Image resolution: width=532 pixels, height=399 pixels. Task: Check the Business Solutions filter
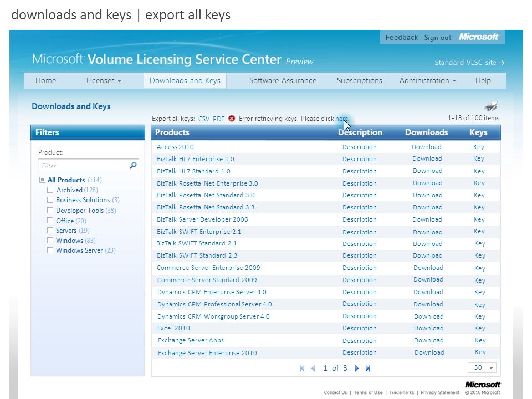click(x=50, y=200)
